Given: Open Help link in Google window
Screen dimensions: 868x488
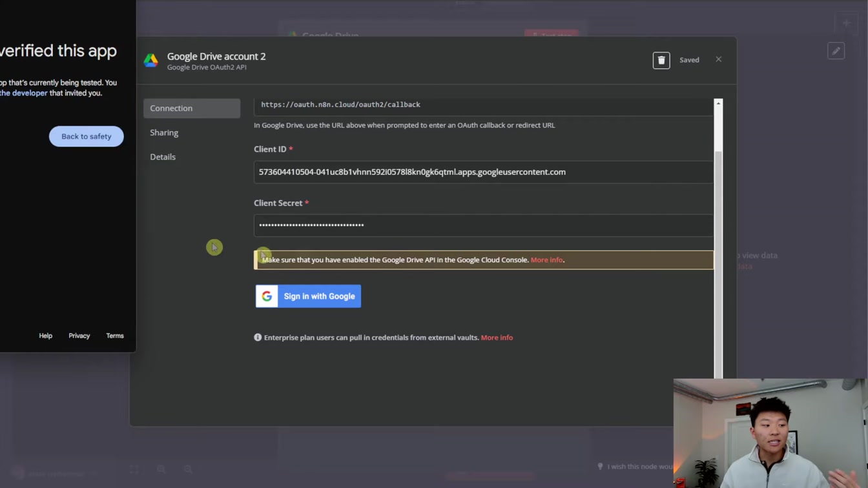Looking at the screenshot, I should click(x=45, y=336).
